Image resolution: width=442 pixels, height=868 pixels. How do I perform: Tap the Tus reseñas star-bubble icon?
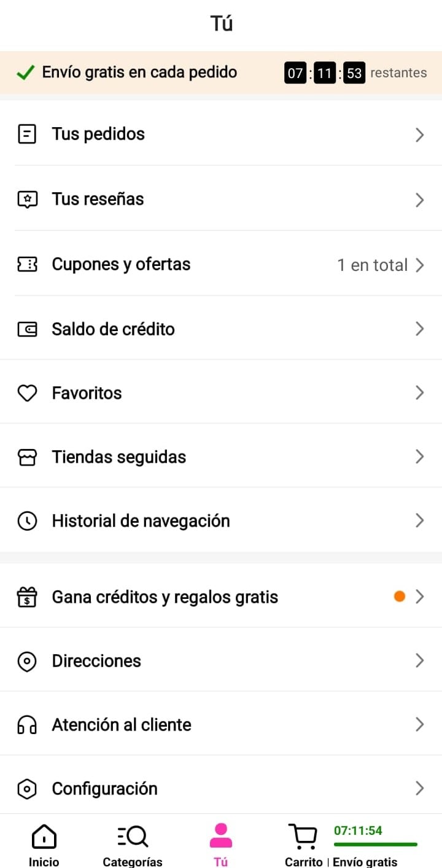coord(27,199)
